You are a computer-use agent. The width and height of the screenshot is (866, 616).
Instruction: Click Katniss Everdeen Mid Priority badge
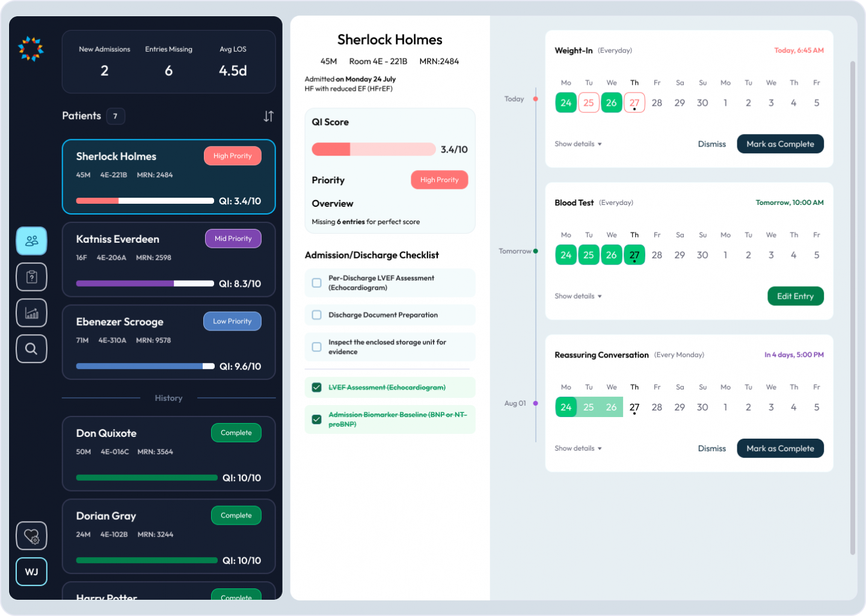point(233,239)
